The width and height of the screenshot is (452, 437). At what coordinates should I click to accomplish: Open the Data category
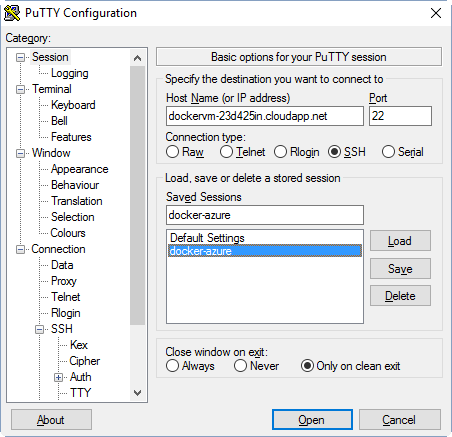tap(62, 265)
